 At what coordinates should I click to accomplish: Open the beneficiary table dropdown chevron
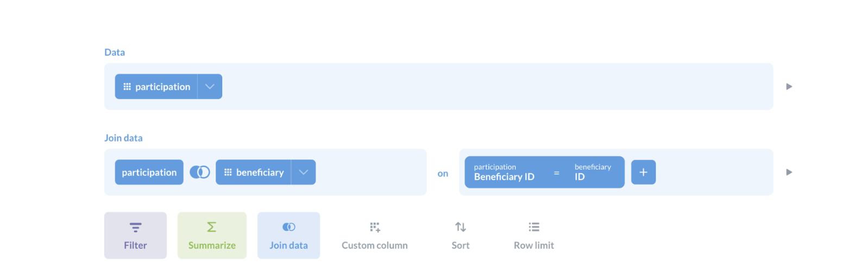tap(303, 172)
